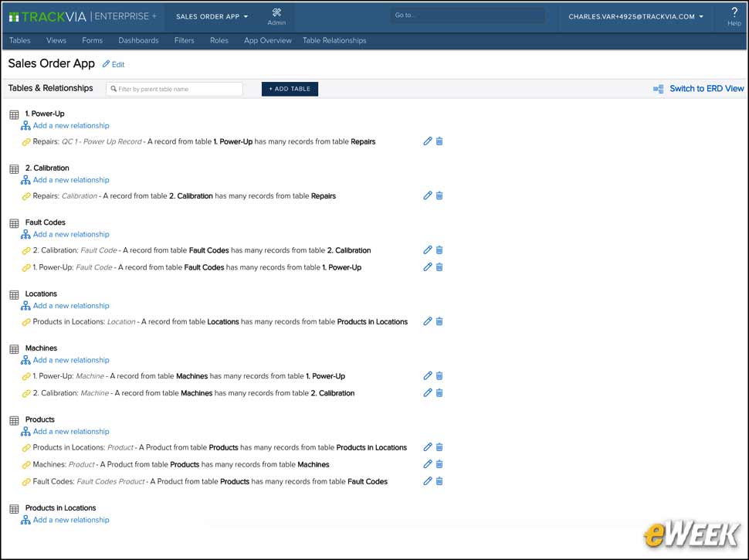749x560 pixels.
Task: Open the Roles menu
Action: click(219, 41)
